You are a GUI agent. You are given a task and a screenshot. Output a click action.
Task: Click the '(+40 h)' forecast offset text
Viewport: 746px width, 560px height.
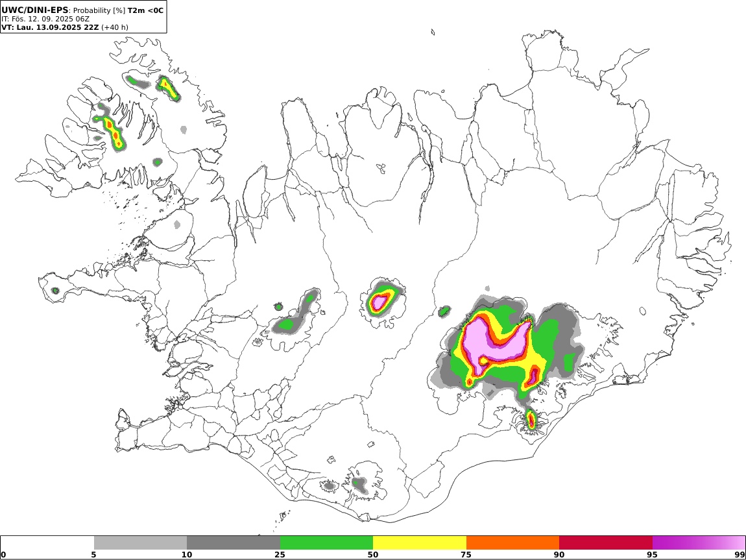click(x=115, y=27)
